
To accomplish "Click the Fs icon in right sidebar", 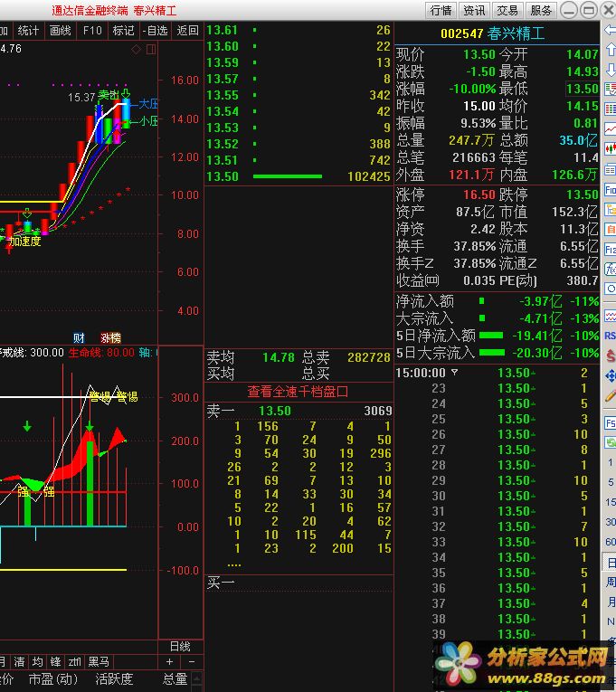I will coord(611,423).
